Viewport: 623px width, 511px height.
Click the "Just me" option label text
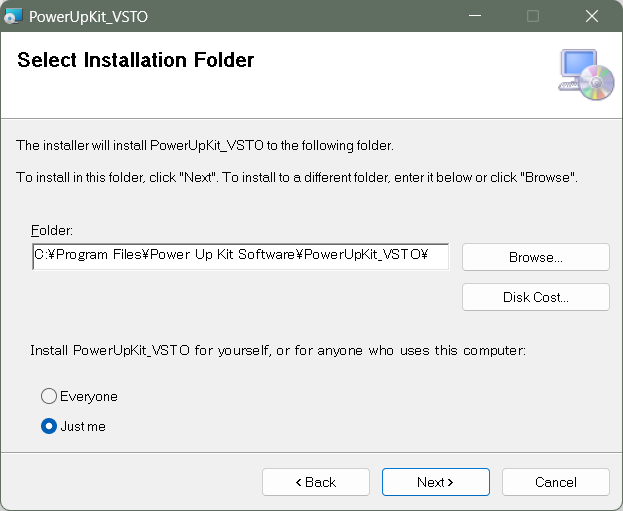click(83, 426)
